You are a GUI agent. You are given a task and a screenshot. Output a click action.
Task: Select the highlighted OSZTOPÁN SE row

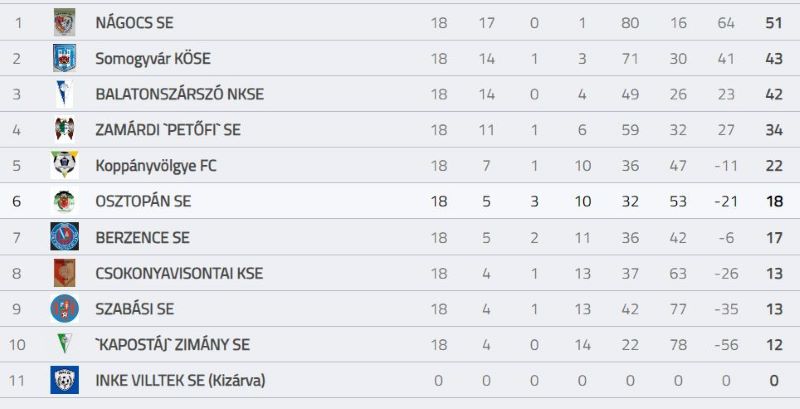[x=400, y=201]
